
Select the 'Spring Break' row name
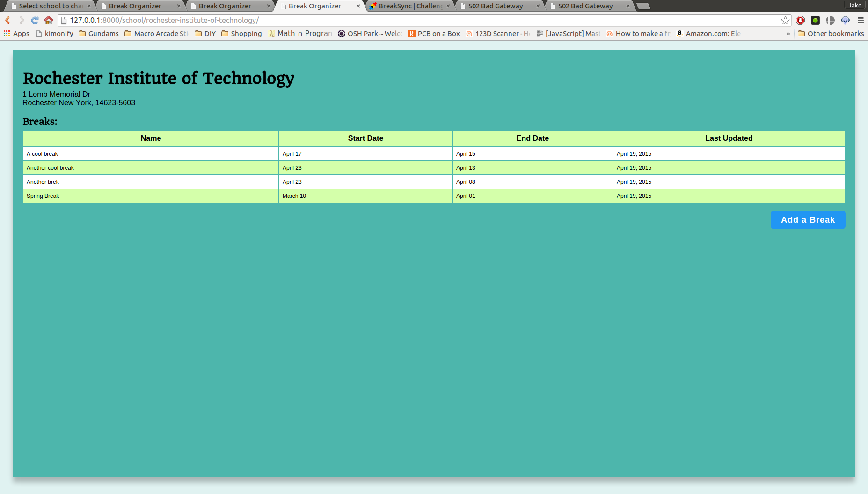[x=43, y=196]
